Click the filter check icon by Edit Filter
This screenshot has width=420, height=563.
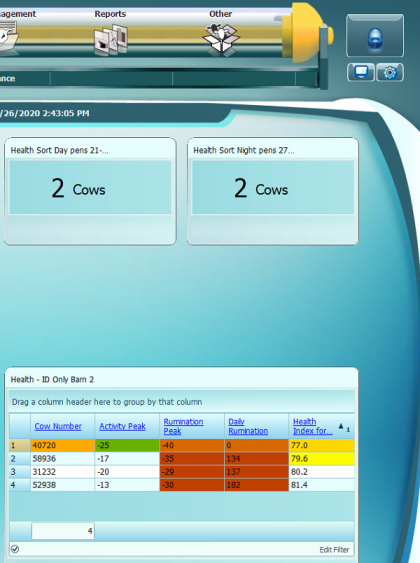[15, 549]
